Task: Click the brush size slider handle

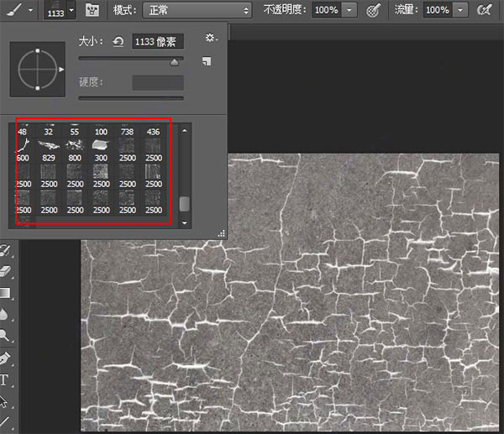Action: point(175,61)
